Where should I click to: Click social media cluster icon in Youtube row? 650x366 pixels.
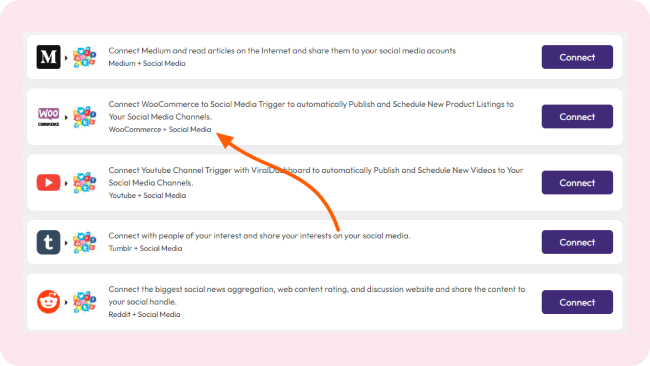point(85,182)
